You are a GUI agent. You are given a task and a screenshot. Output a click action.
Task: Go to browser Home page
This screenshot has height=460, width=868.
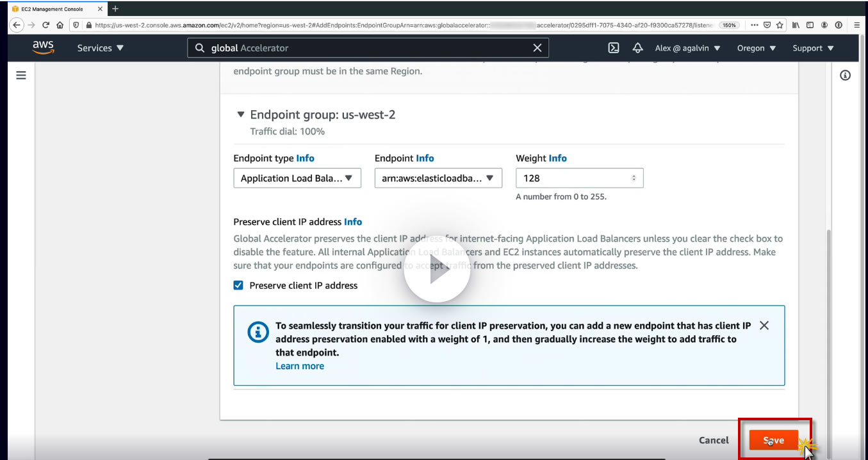[x=60, y=25]
